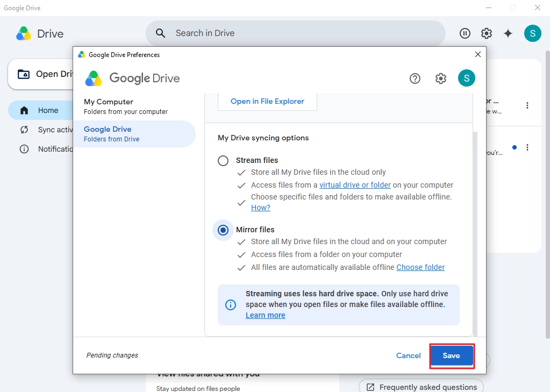550x392 pixels.
Task: Open the help question mark icon in Preferences
Action: pyautogui.click(x=415, y=79)
